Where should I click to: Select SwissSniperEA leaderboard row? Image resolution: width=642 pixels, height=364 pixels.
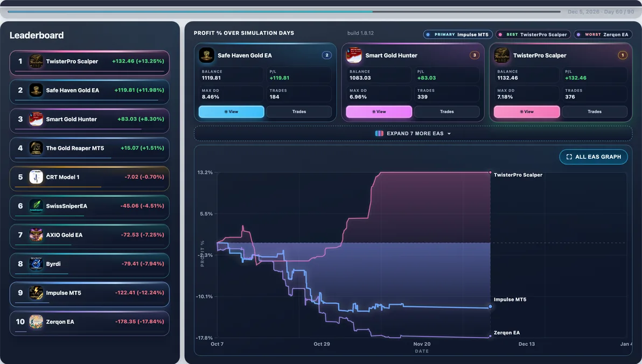pos(89,208)
